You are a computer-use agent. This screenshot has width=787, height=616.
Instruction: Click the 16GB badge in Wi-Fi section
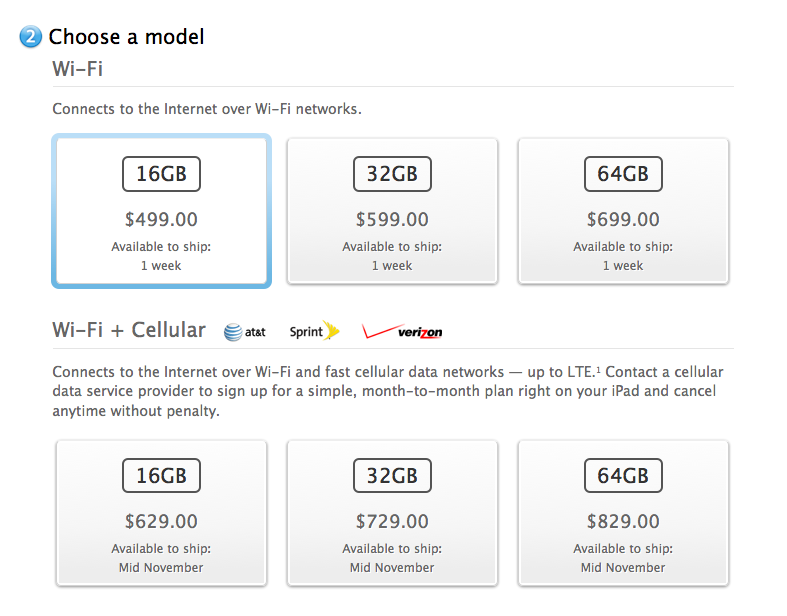pos(162,174)
